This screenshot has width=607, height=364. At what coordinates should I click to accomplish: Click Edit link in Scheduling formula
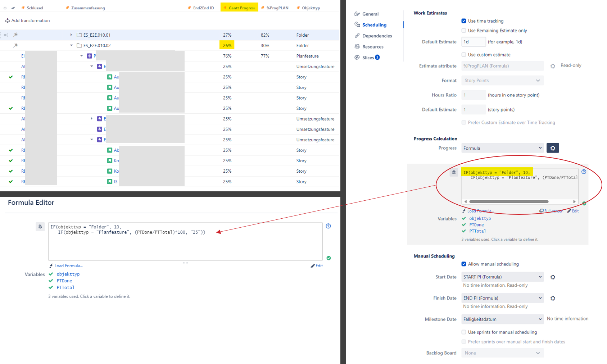[573, 211]
